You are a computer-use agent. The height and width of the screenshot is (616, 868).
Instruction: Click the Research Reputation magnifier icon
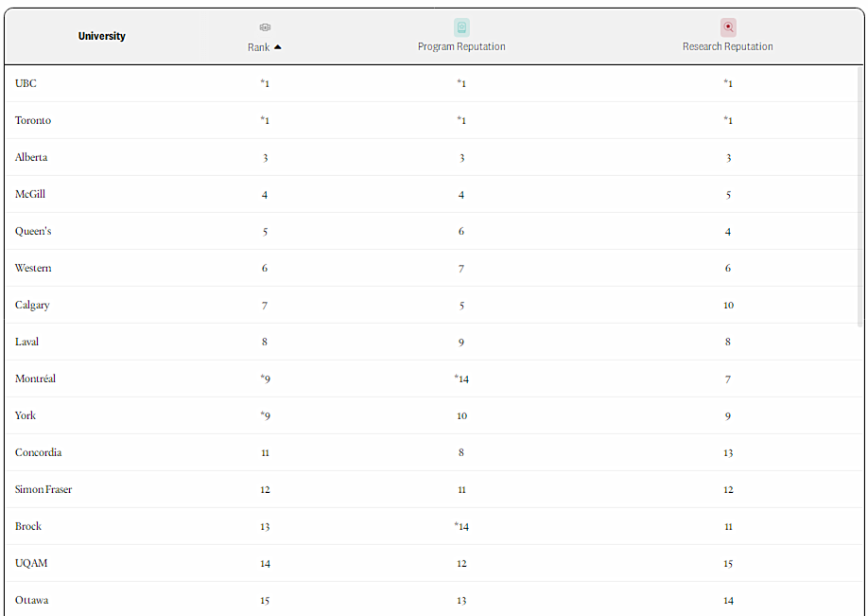click(728, 27)
